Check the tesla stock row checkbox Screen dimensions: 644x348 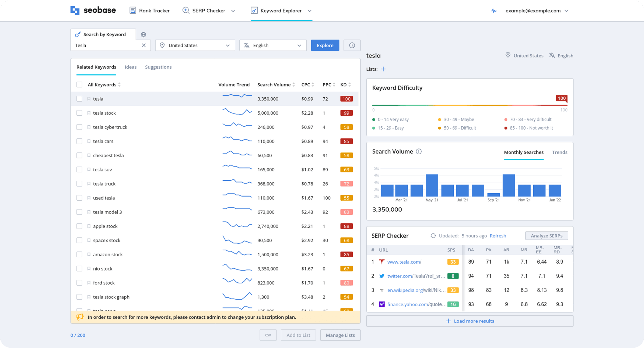79,113
